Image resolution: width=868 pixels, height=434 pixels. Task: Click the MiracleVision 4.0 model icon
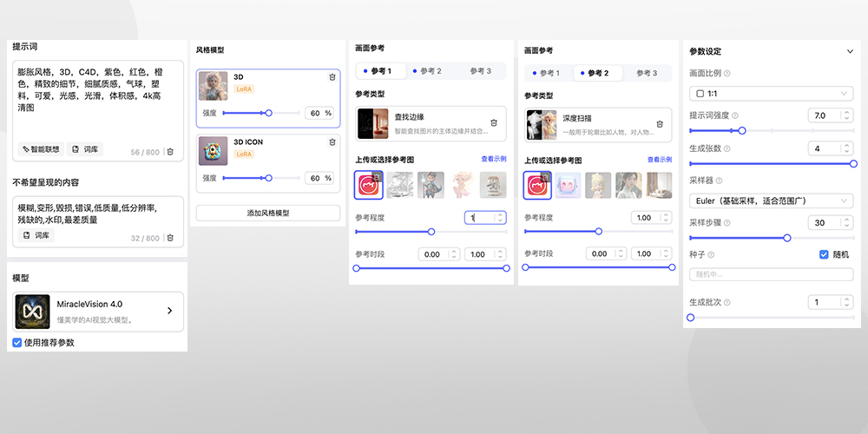tap(33, 312)
